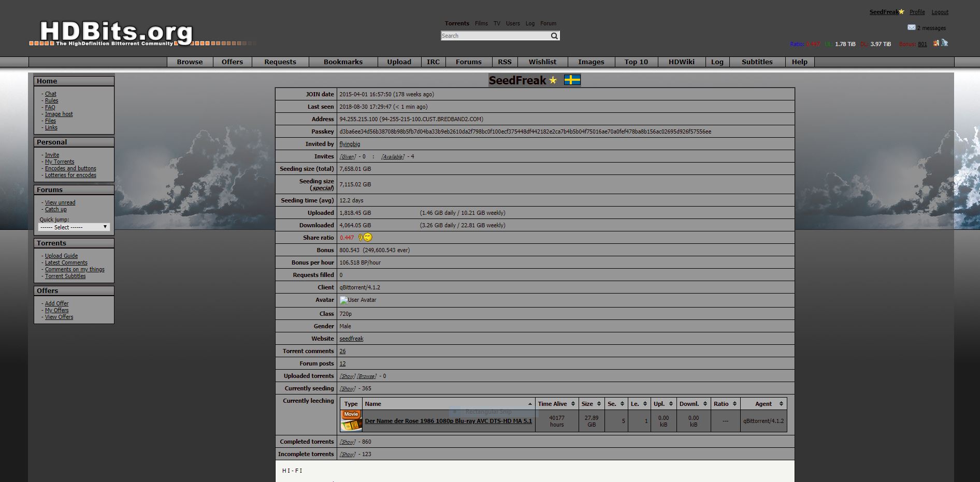Click the search magnifier icon
Viewport: 980px width, 482px height.
(554, 36)
